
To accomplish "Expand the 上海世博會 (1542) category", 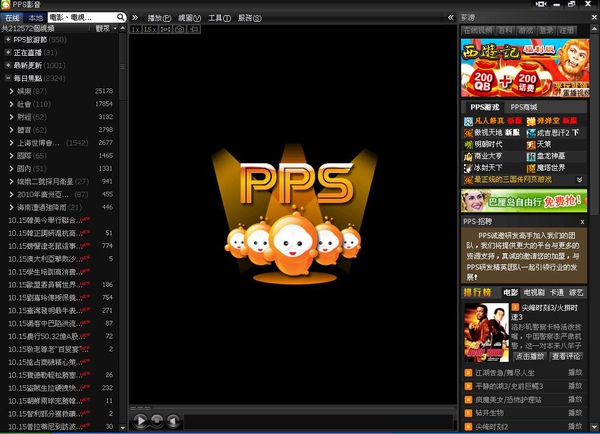I will tap(11, 143).
